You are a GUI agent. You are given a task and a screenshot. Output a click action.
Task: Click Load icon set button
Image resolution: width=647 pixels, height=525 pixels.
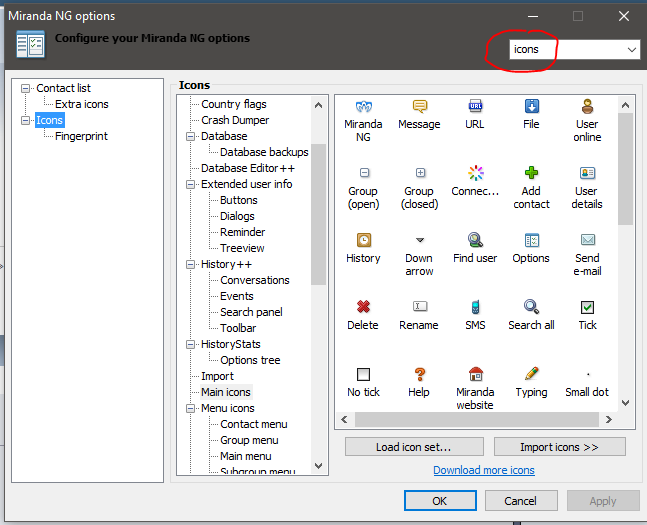tap(414, 447)
